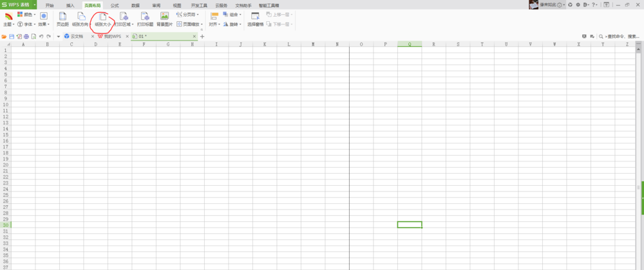Switch to the 开始 ribbon tab

(x=50, y=5)
